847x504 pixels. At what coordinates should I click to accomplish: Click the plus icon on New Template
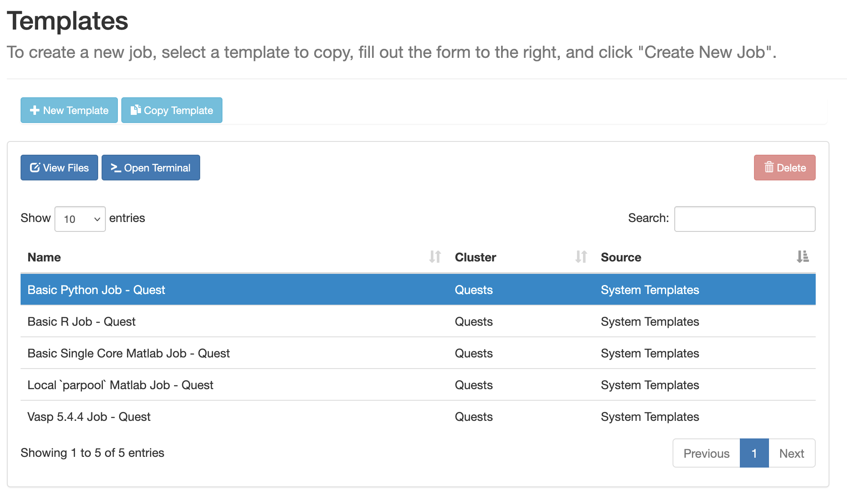pyautogui.click(x=34, y=110)
